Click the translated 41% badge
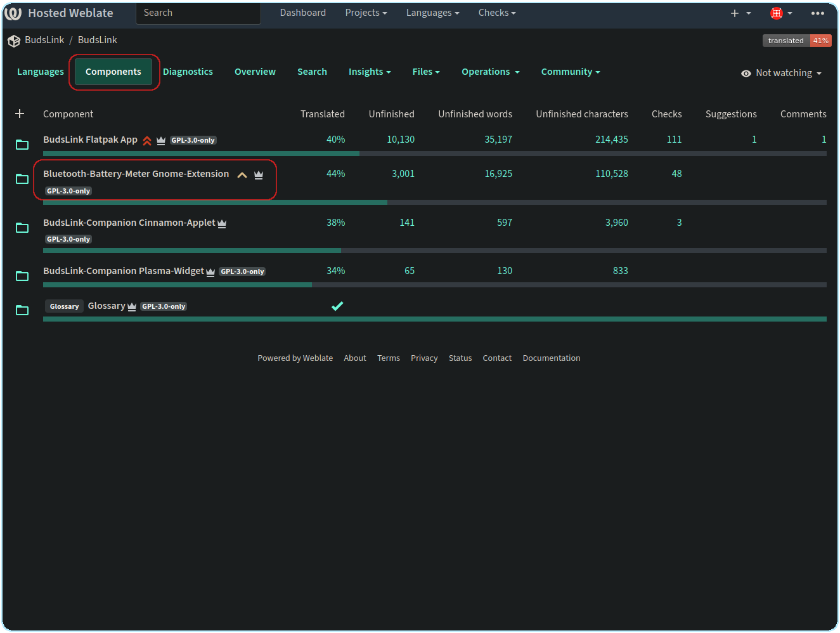Image resolution: width=840 pixels, height=633 pixels. click(797, 41)
